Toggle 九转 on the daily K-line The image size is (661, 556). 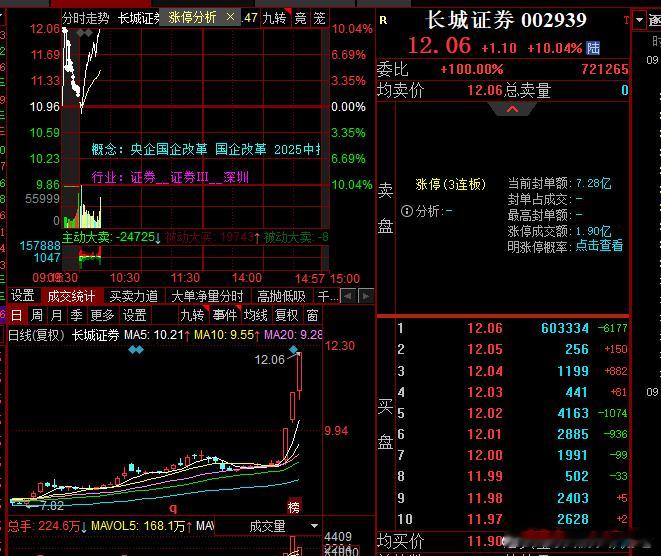tap(192, 315)
